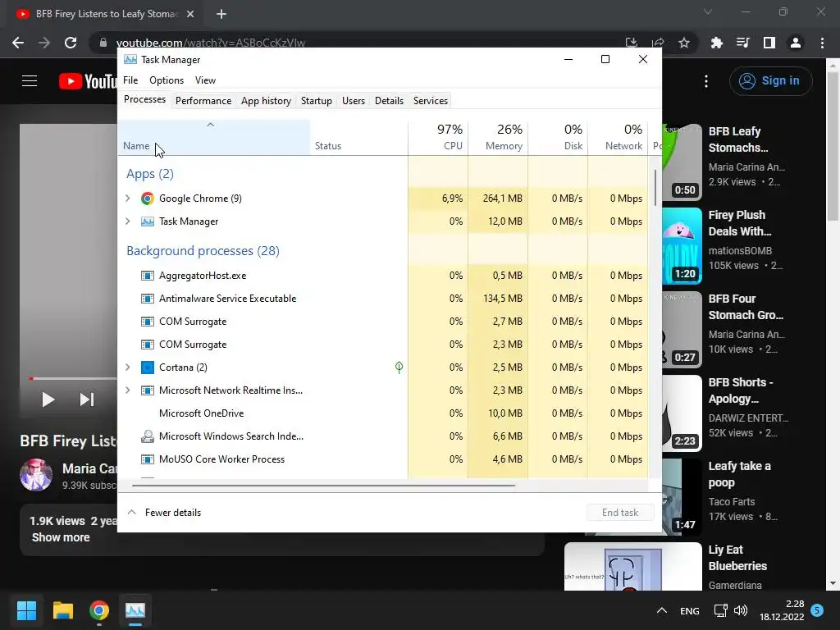This screenshot has height=630, width=840.
Task: Click the YouTube video progress bar
Action: tap(73, 378)
